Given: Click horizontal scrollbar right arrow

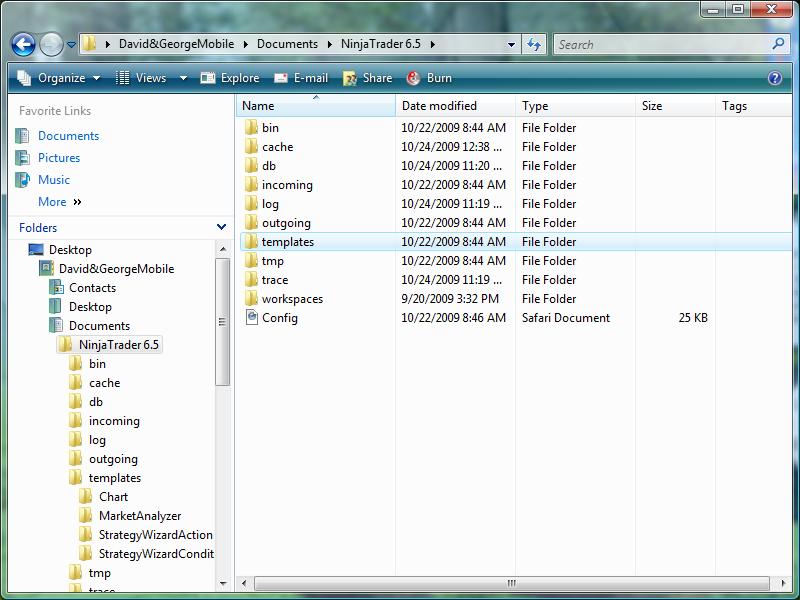Looking at the screenshot, I should click(784, 583).
